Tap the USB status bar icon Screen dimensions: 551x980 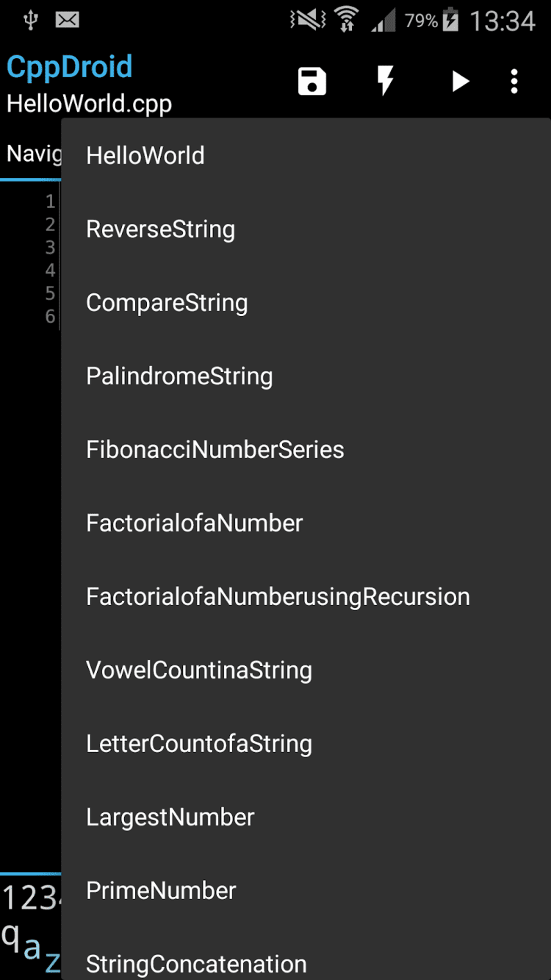[x=30, y=21]
